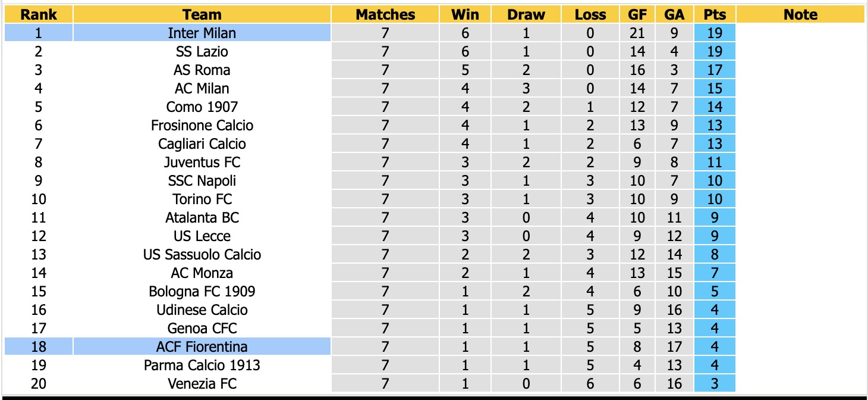Select Juventus FC team name
Image resolution: width=868 pixels, height=400 pixels.
[x=202, y=162]
